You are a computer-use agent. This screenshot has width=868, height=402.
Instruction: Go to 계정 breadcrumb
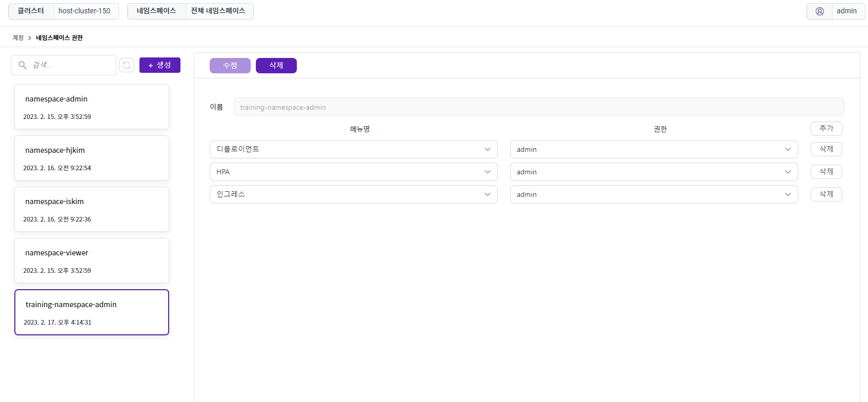18,38
